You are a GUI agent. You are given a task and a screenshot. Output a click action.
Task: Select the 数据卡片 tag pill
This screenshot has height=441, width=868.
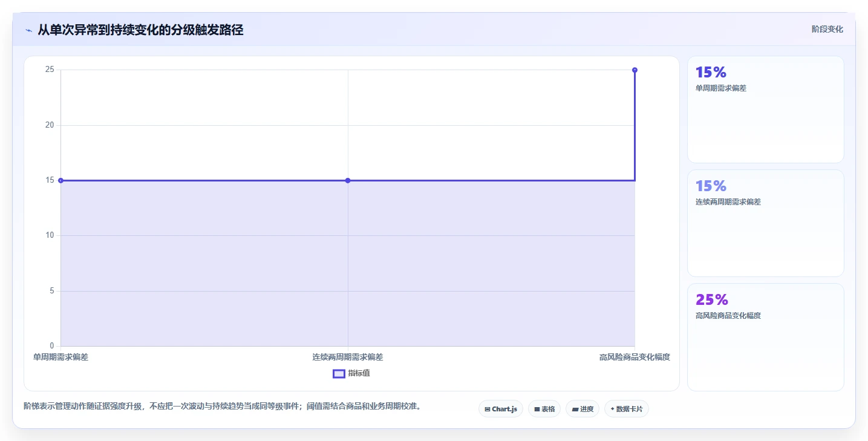(x=627, y=409)
